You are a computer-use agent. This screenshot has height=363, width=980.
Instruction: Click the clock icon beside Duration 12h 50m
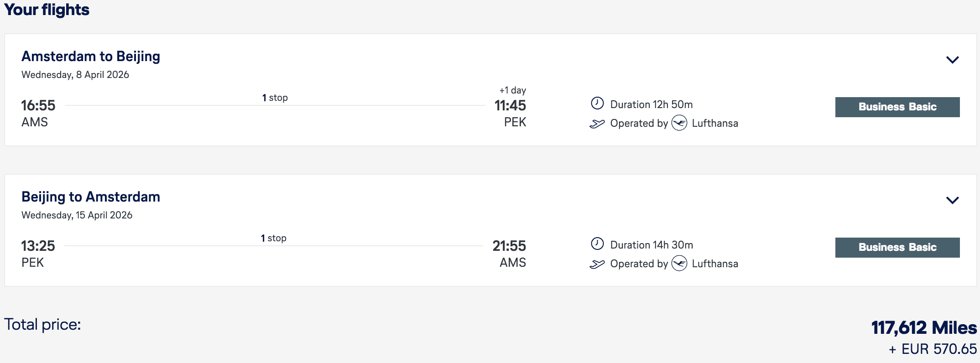(x=597, y=104)
